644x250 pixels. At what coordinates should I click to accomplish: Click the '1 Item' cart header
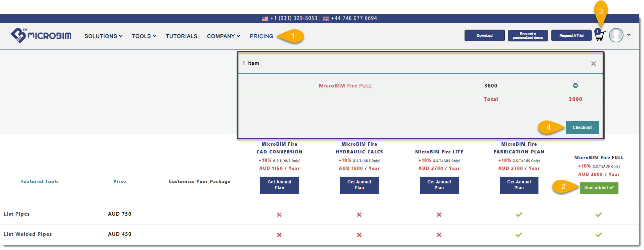pyautogui.click(x=251, y=63)
